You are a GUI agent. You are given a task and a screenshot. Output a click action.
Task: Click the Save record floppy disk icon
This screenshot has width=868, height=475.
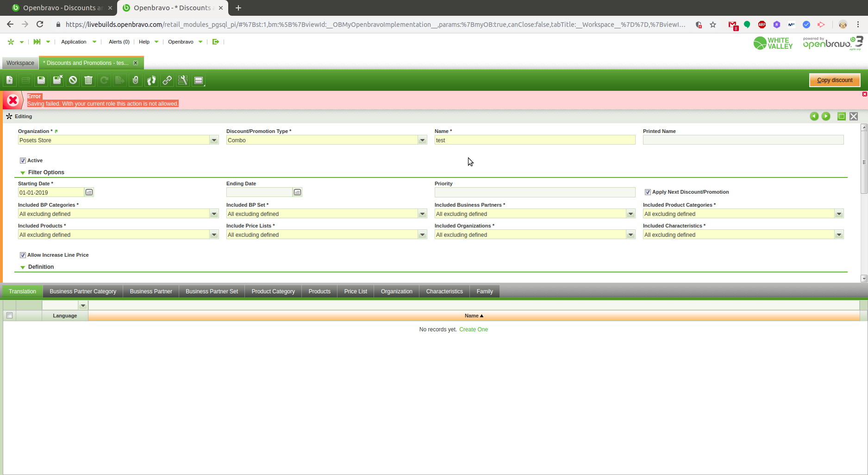coord(41,80)
